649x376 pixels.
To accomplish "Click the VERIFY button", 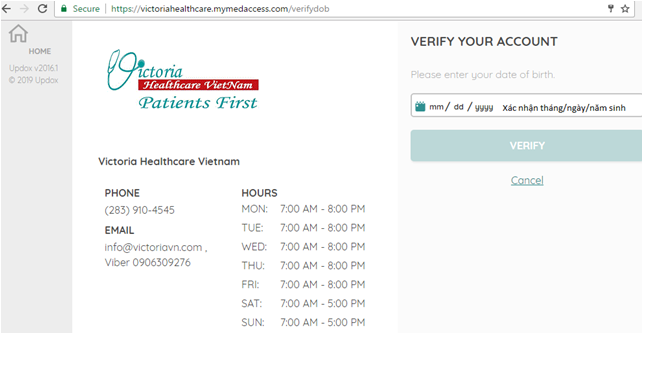I will [526, 146].
